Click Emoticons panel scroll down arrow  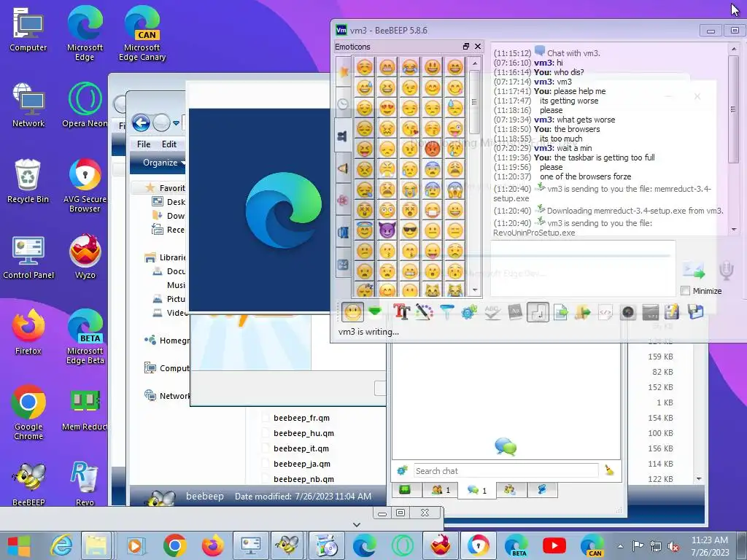474,289
